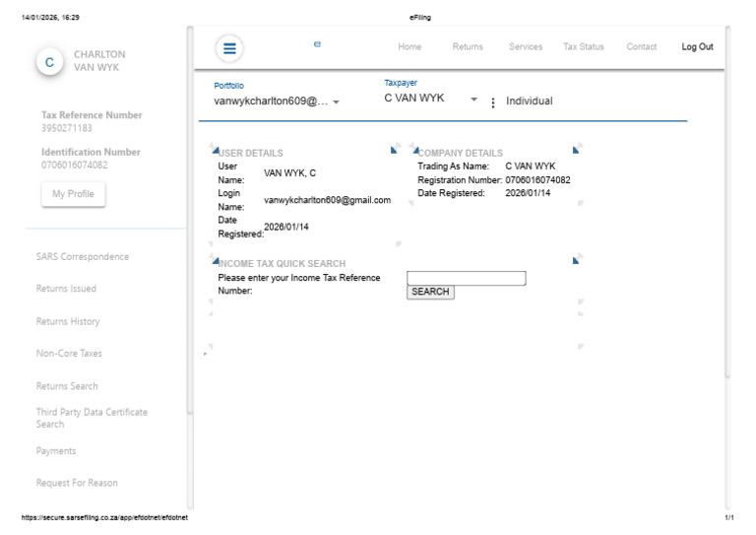Click the sidebar vertical scrollbar
Viewport: 756px width, 535px height.
(190, 220)
